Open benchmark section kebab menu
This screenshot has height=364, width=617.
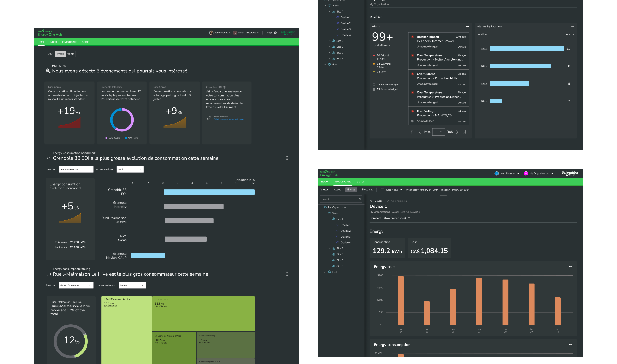click(287, 158)
